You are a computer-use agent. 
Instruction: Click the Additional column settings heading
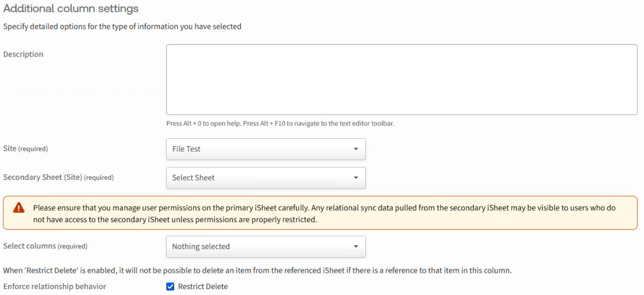(x=71, y=9)
